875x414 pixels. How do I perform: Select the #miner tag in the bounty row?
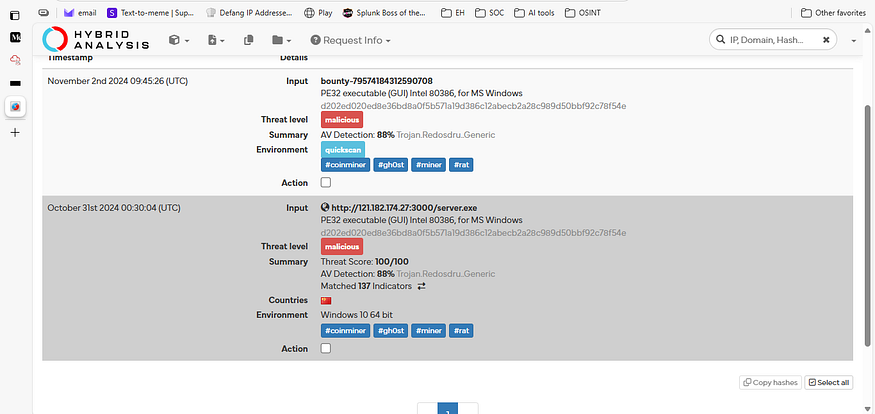429,165
